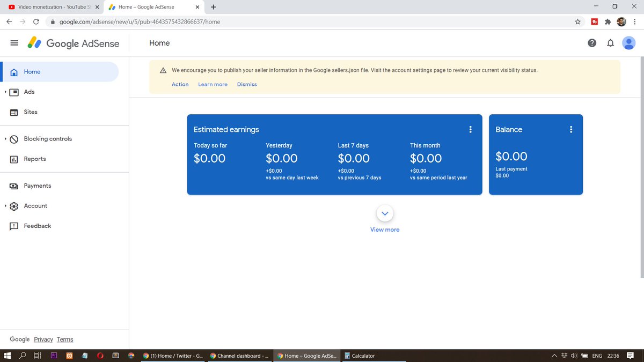Click the Ads icon in sidebar
The width and height of the screenshot is (644, 362).
click(14, 92)
